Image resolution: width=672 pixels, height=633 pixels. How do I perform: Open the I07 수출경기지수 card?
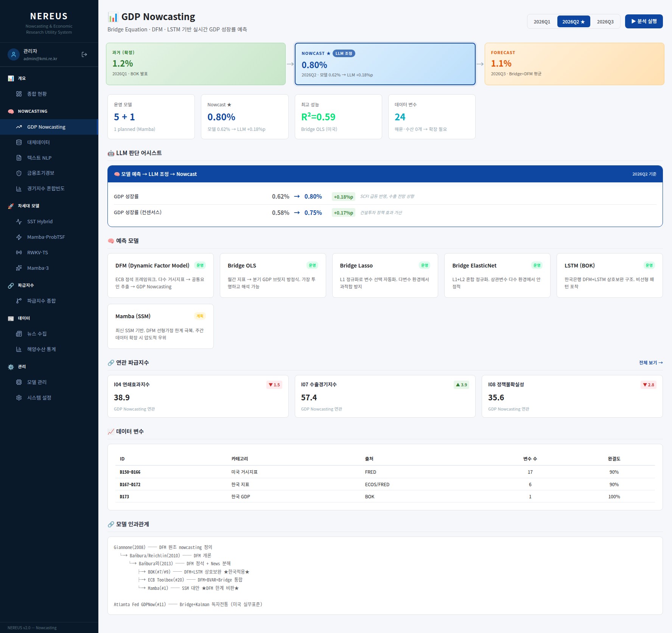(385, 396)
